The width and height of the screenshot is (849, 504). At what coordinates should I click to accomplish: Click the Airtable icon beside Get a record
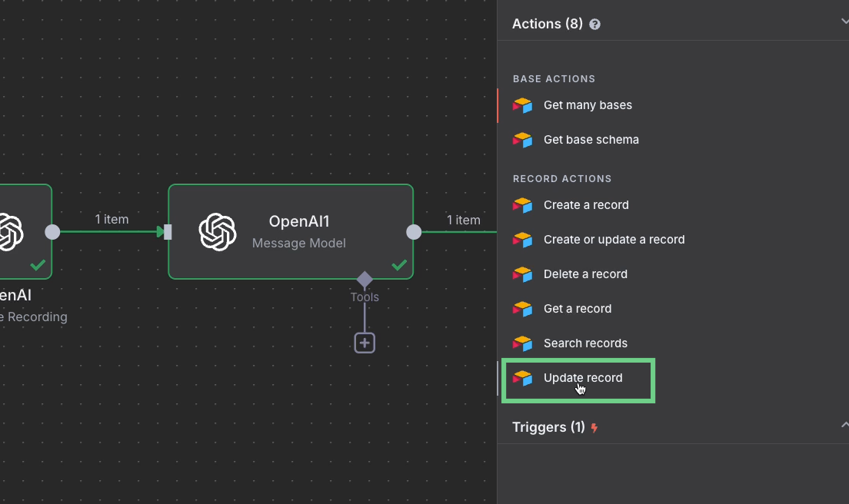(522, 309)
